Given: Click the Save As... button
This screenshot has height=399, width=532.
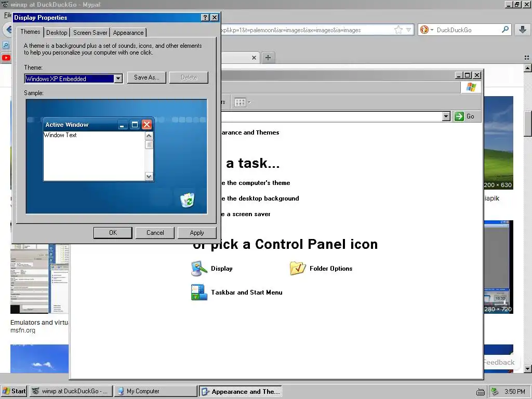Looking at the screenshot, I should pos(147,77).
